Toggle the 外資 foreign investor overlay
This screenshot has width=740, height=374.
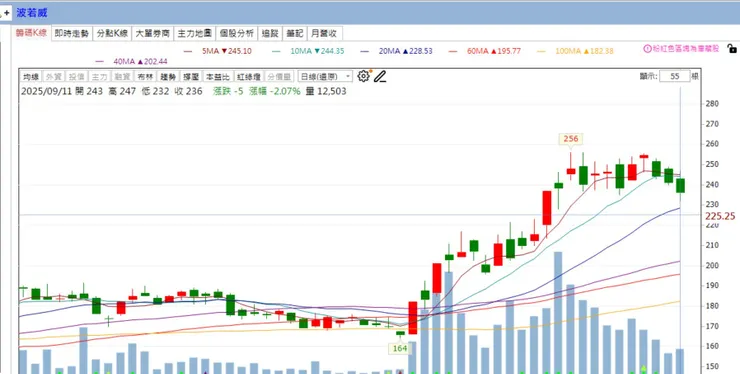53,76
